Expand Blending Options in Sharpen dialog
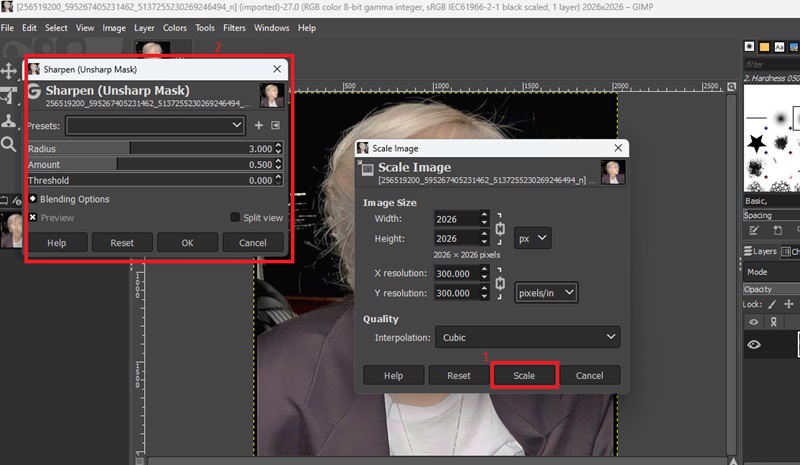800x465 pixels. pyautogui.click(x=33, y=199)
